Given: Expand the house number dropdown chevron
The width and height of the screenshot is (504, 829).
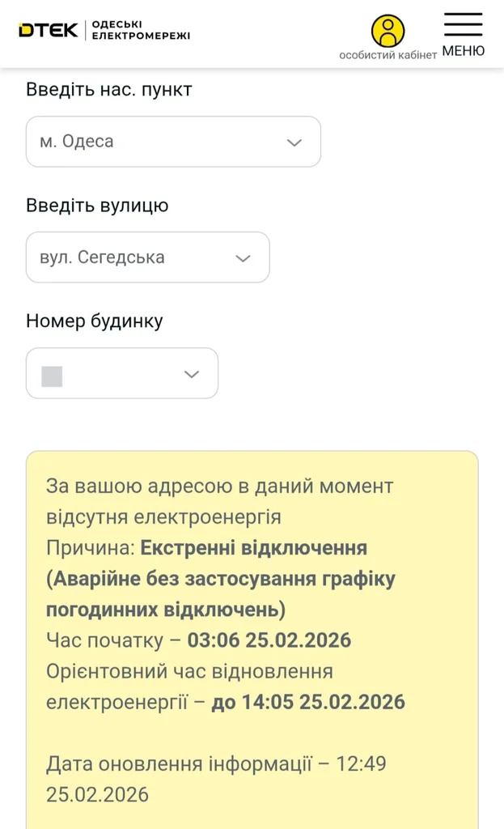Looking at the screenshot, I should 192,374.
